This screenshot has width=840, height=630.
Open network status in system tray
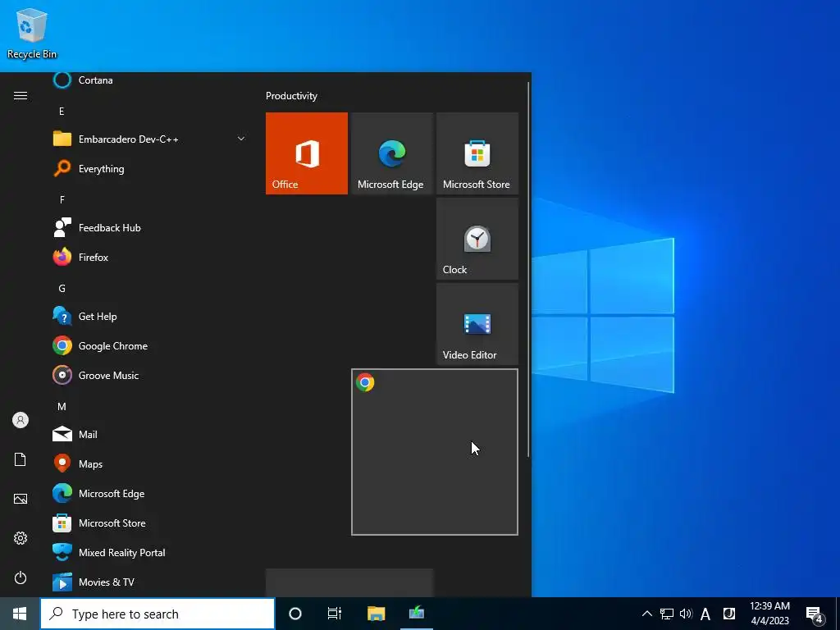[666, 614]
